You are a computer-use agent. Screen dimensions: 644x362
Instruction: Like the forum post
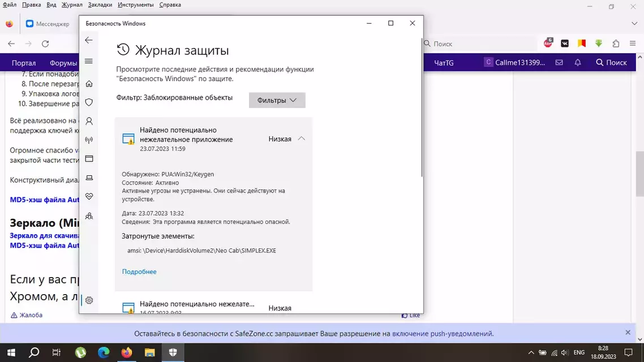click(x=411, y=315)
